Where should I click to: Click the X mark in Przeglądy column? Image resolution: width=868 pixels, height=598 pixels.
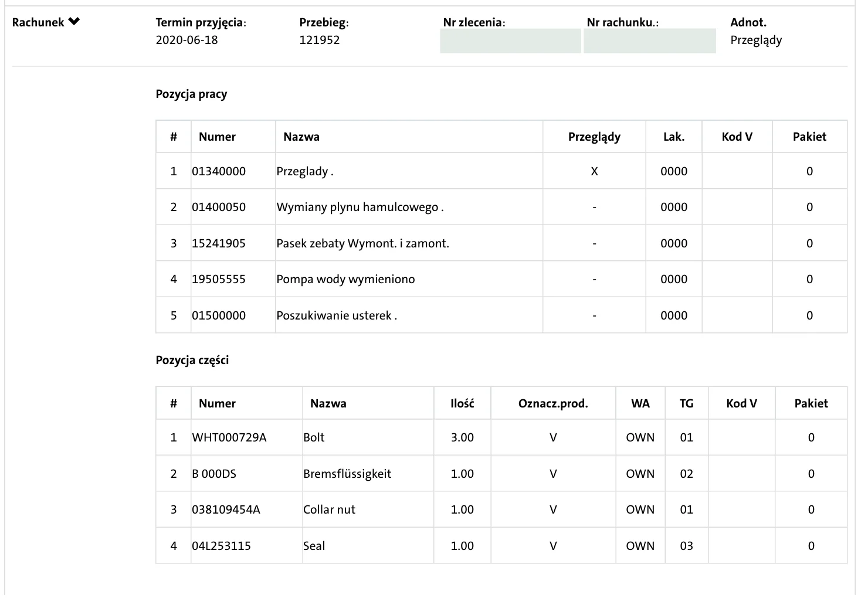point(594,171)
